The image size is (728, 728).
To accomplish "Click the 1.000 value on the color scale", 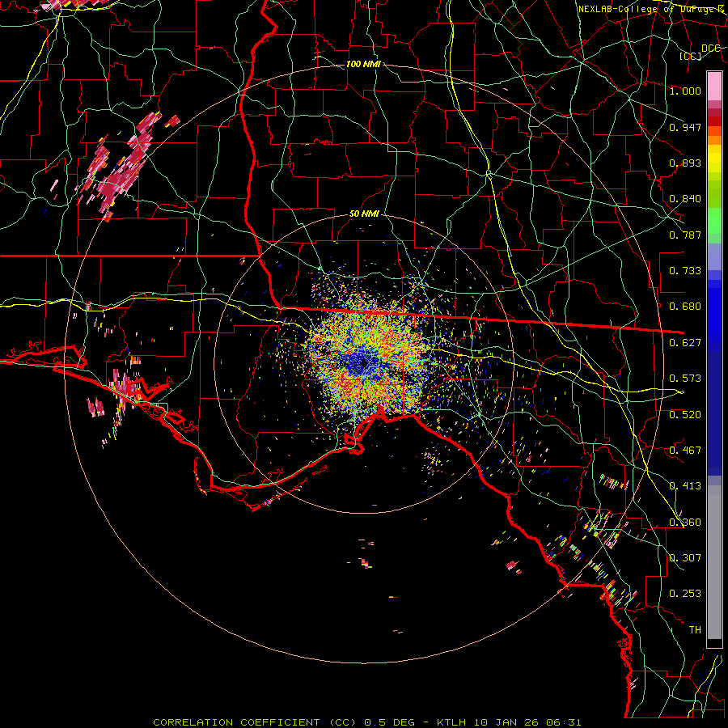I will pos(685,91).
